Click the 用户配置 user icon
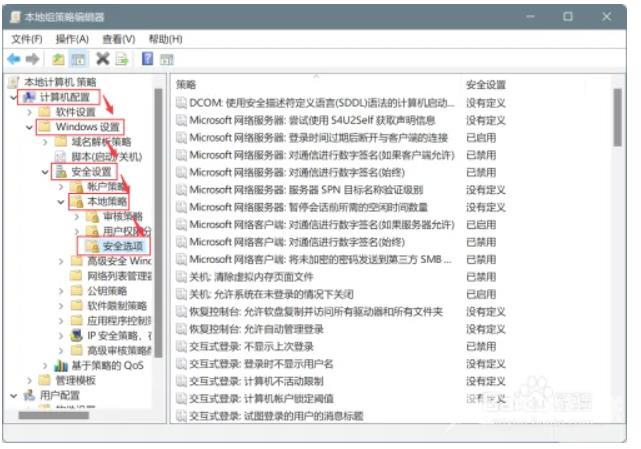This screenshot has width=641, height=449. (x=29, y=395)
